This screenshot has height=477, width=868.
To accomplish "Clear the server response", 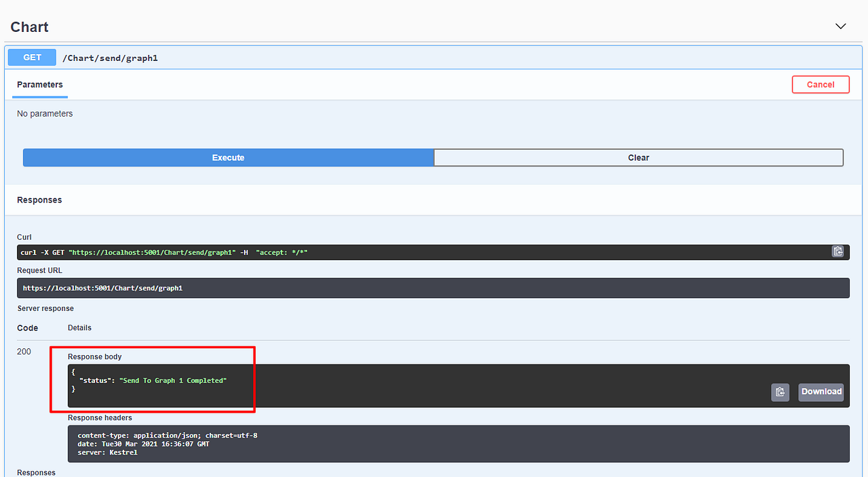I will 638,157.
